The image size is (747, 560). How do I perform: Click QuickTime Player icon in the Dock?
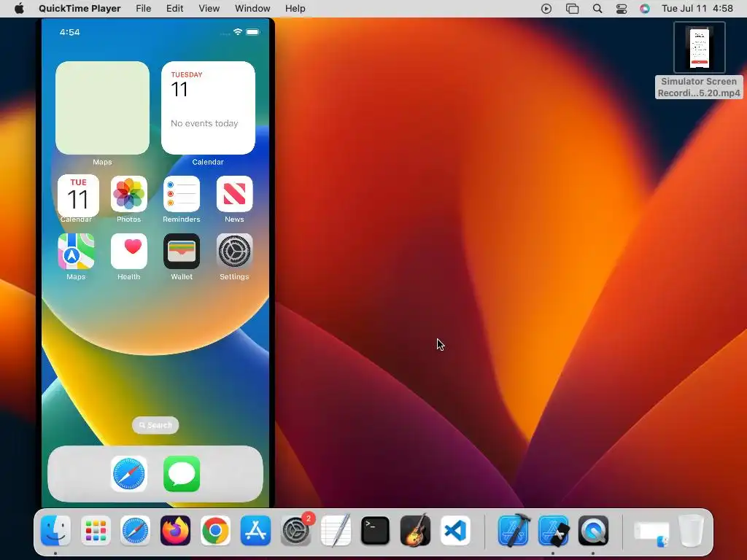click(593, 531)
